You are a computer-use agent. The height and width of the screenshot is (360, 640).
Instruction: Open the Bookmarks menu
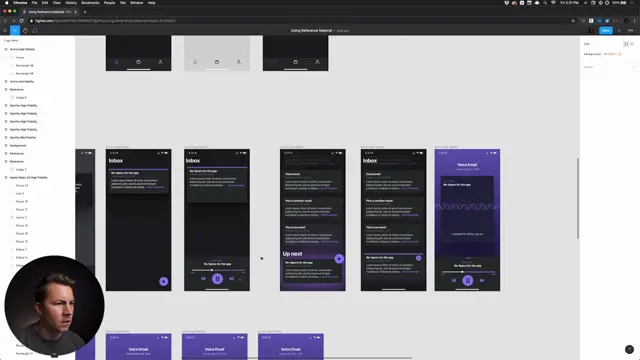pos(90,3)
